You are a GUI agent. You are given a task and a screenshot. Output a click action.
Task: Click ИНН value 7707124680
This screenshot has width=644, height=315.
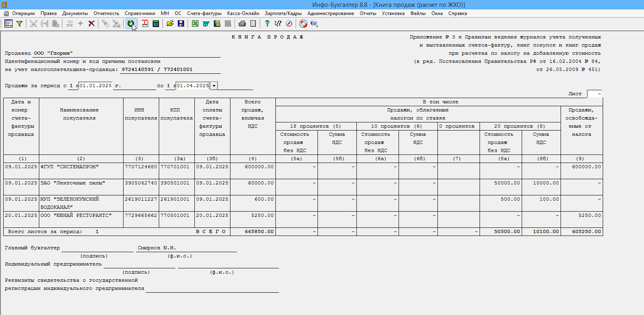[141, 167]
